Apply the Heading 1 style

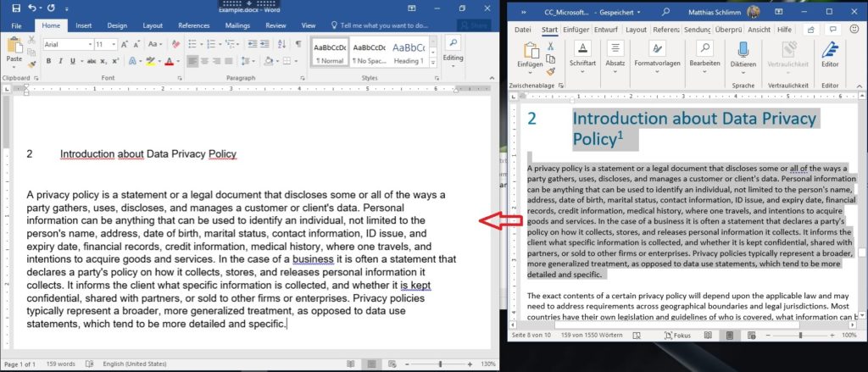click(409, 53)
